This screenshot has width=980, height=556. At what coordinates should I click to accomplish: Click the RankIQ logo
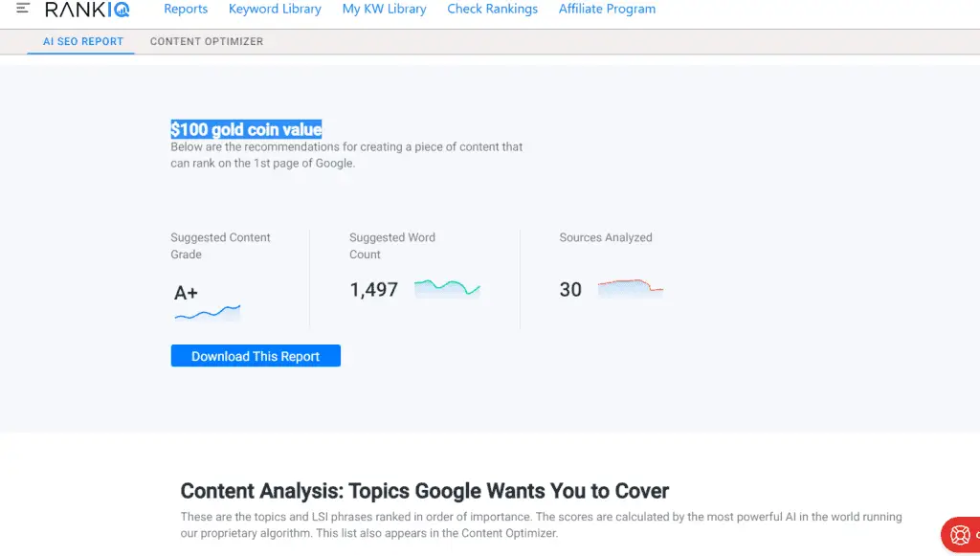87,10
